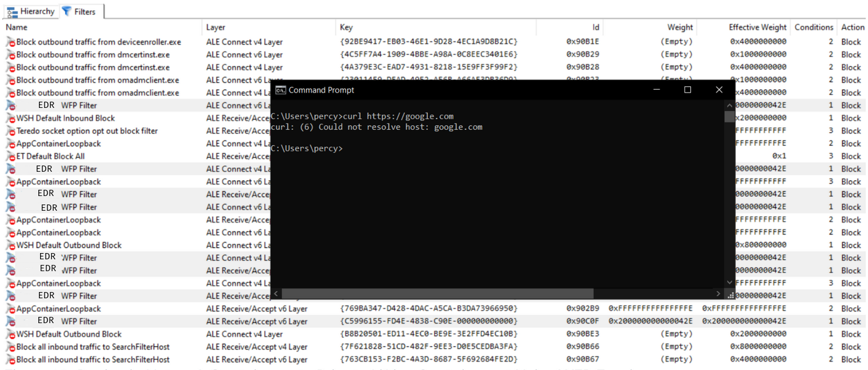Click Id value 0x90B66
The width and height of the screenshot is (868, 370).
(x=583, y=347)
